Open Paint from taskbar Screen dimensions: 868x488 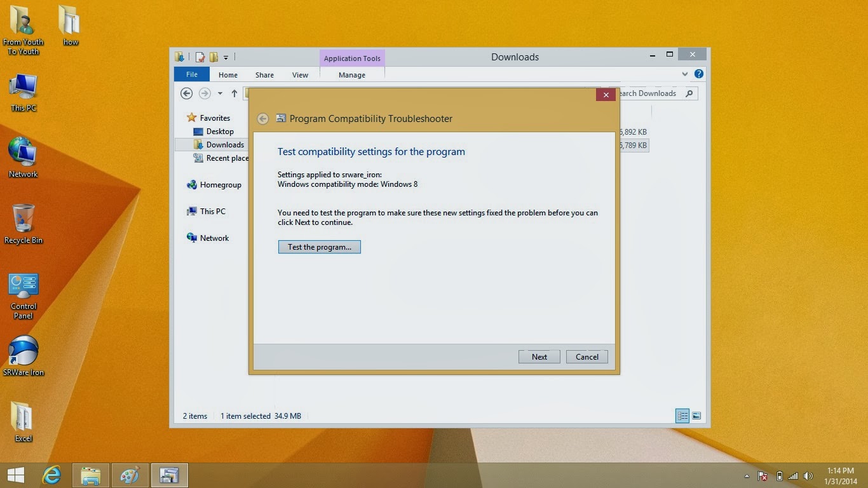pyautogui.click(x=130, y=475)
